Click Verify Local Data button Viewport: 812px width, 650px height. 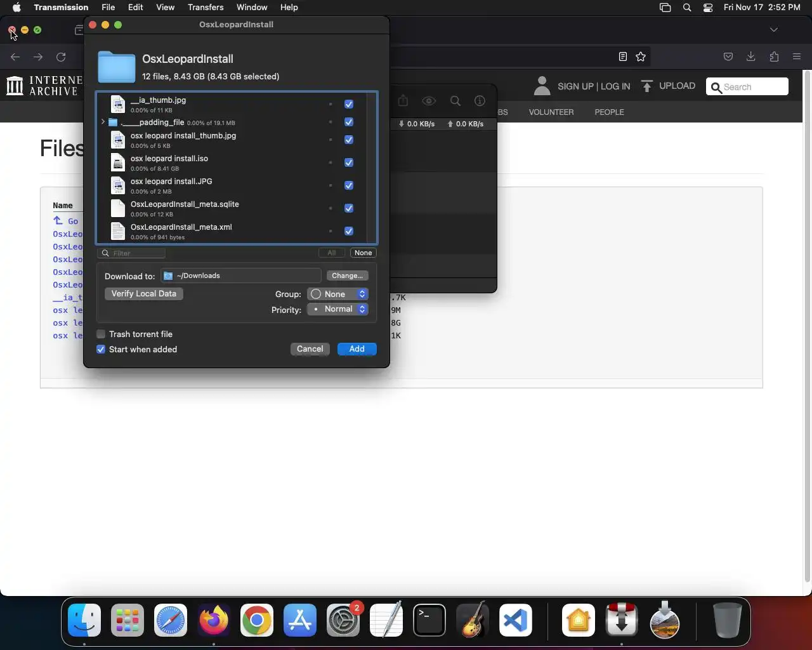(144, 294)
